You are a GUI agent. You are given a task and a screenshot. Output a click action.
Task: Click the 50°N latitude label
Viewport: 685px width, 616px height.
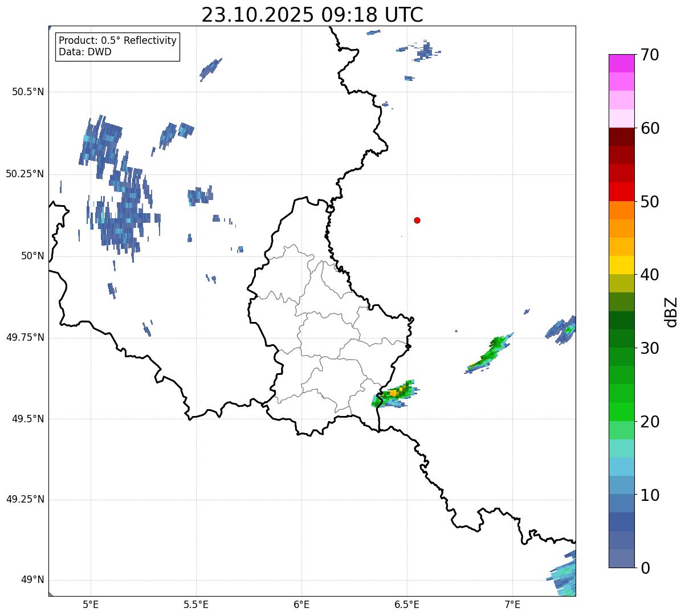(32, 256)
